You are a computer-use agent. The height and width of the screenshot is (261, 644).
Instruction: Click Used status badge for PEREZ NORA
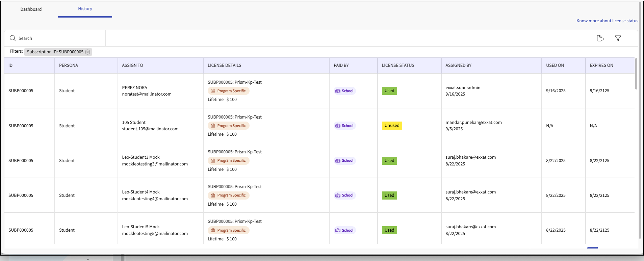389,91
